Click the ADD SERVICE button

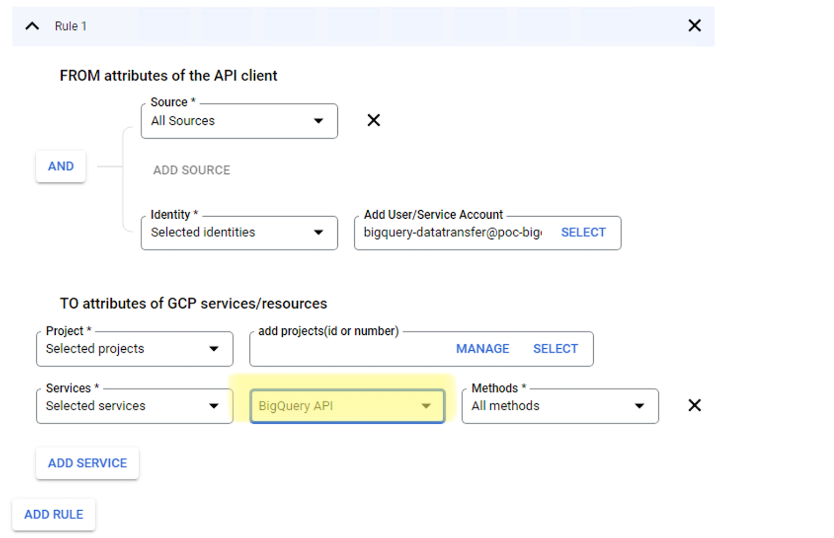88,463
